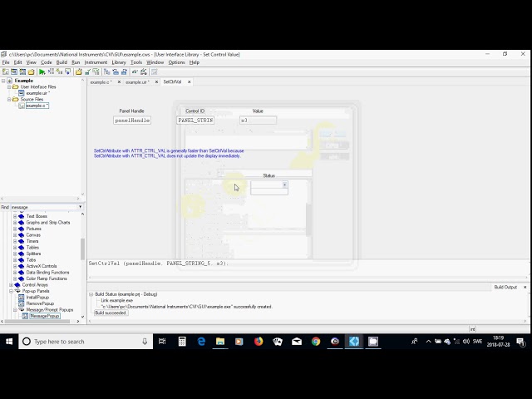Open the Instrument menu
The height and width of the screenshot is (399, 532).
[x=96, y=62]
